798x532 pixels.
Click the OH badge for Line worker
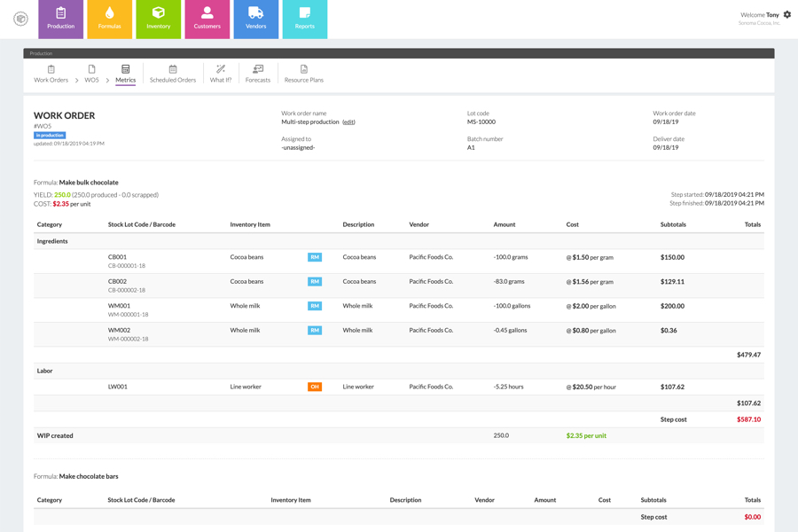[x=315, y=387]
